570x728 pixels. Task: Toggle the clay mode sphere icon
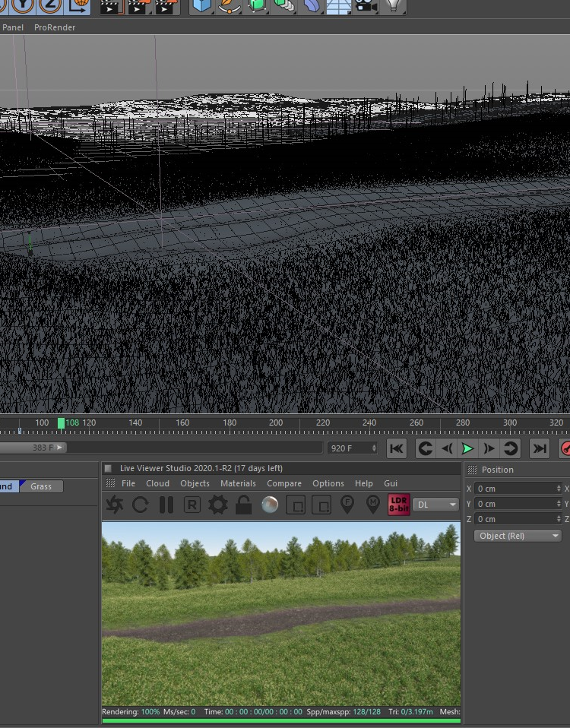(x=270, y=505)
